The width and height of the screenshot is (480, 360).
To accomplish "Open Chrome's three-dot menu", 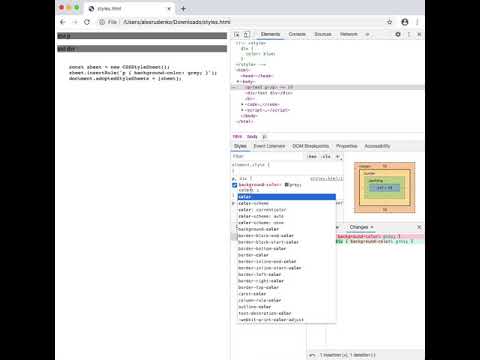I will [417, 22].
